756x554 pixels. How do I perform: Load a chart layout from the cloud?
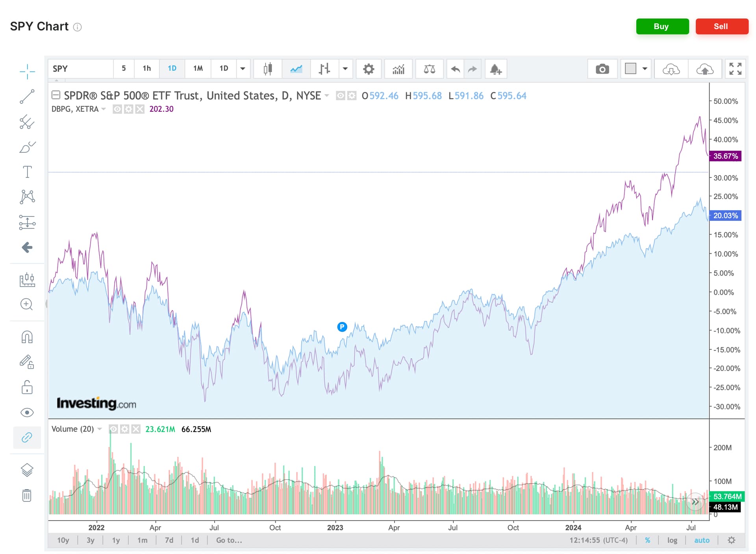(x=671, y=69)
